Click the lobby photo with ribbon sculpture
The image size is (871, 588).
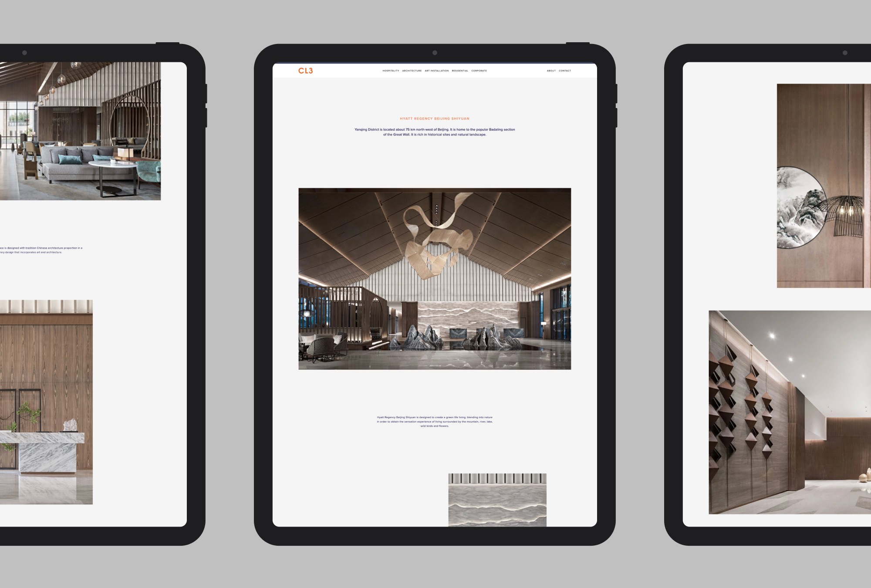pyautogui.click(x=435, y=279)
